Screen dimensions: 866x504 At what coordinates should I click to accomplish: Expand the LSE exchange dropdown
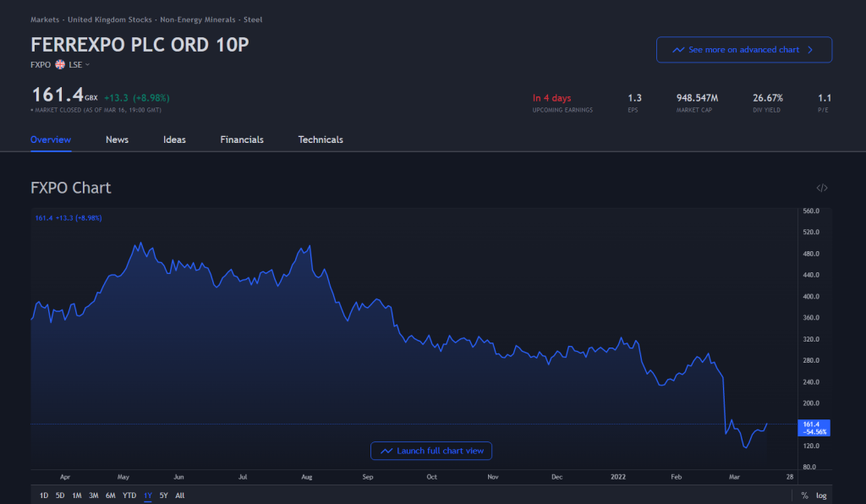click(x=79, y=64)
